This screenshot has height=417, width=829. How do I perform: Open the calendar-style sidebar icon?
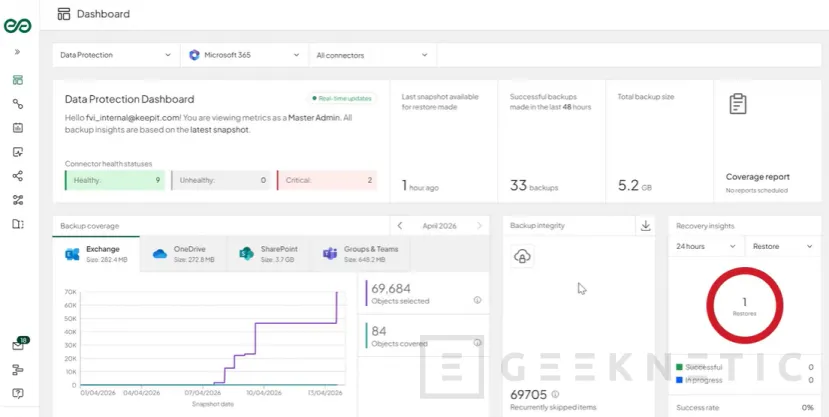coord(18,128)
